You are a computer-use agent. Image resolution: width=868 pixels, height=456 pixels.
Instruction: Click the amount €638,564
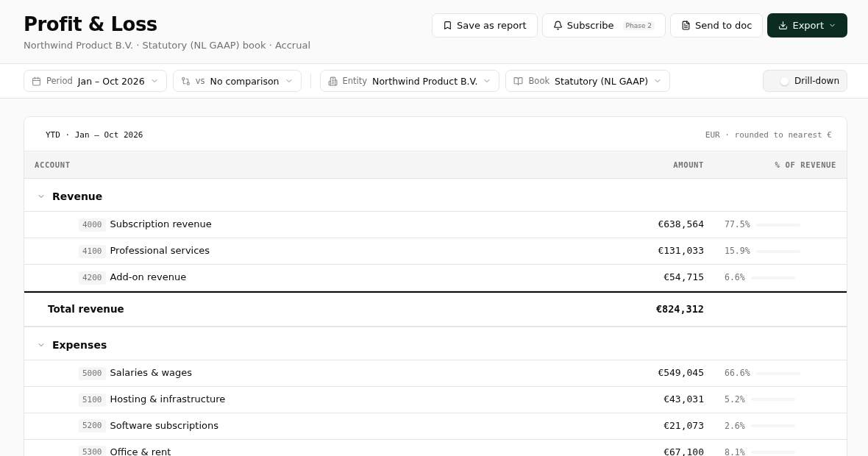tap(680, 224)
